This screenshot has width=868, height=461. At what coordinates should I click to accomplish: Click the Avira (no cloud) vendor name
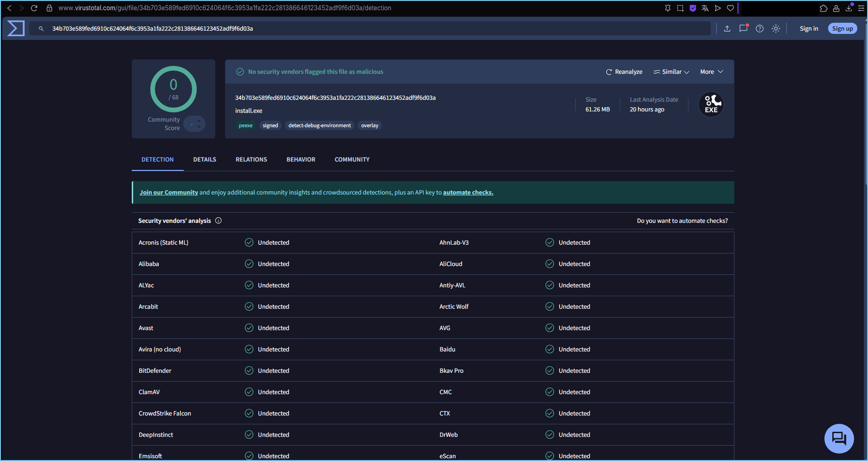(x=160, y=349)
